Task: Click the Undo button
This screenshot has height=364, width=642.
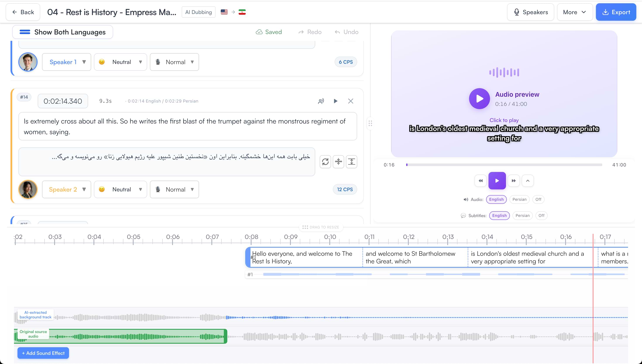Action: click(347, 32)
